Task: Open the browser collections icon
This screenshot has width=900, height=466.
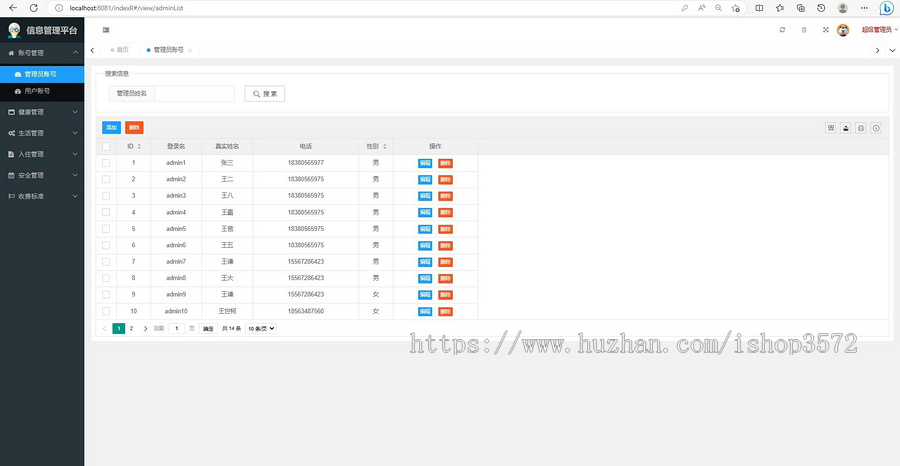Action: pos(801,8)
